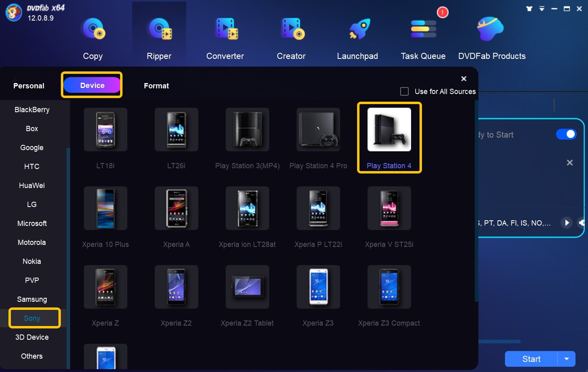Turn off the Ready to Start toggle
Screen dimensions: 588x372
pos(566,134)
